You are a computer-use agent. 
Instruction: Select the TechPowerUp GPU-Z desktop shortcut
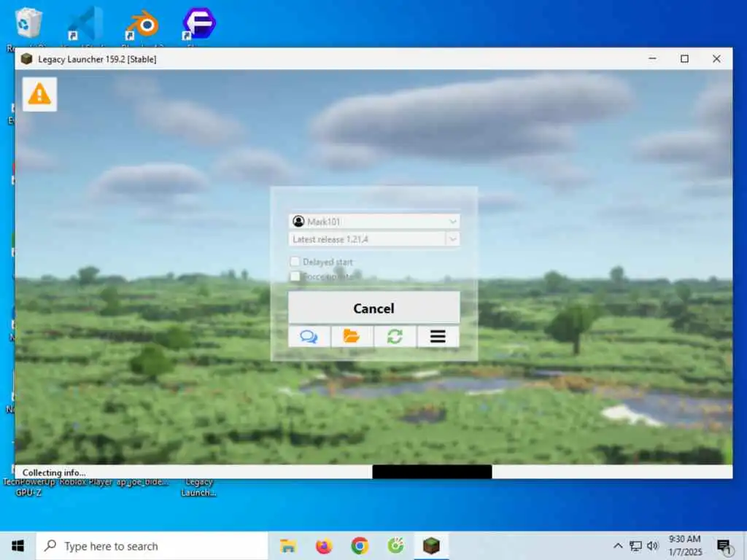tap(28, 488)
